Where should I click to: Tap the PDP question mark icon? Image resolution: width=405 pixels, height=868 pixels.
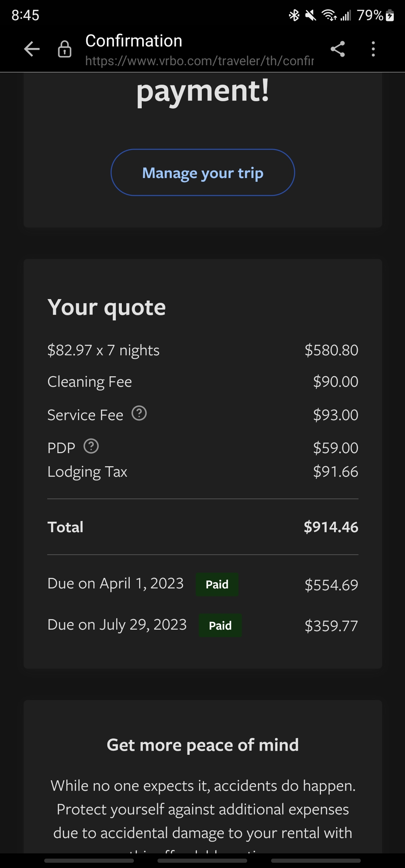pyautogui.click(x=91, y=446)
